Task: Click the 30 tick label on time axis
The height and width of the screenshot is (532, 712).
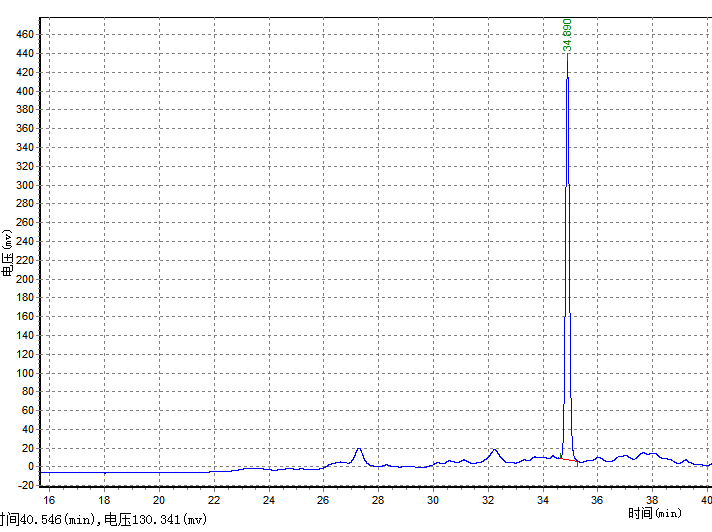Action: click(433, 498)
